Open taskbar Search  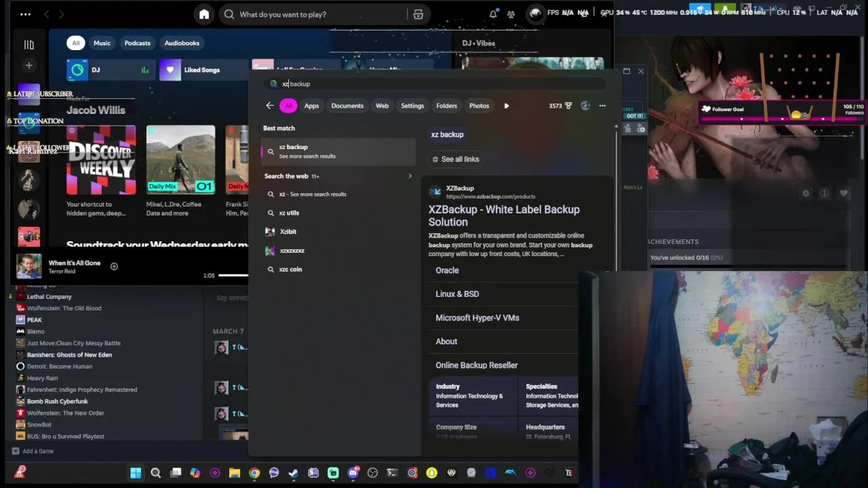(x=155, y=473)
